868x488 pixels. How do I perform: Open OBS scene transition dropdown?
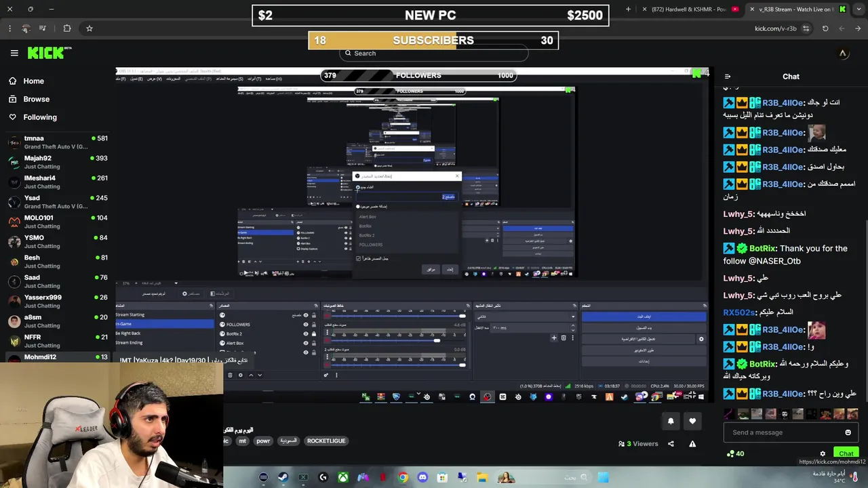526,317
